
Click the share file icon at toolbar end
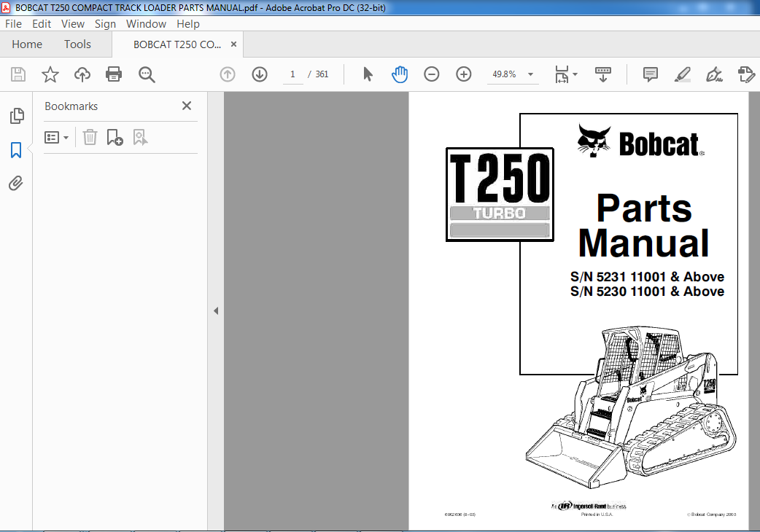tap(746, 74)
